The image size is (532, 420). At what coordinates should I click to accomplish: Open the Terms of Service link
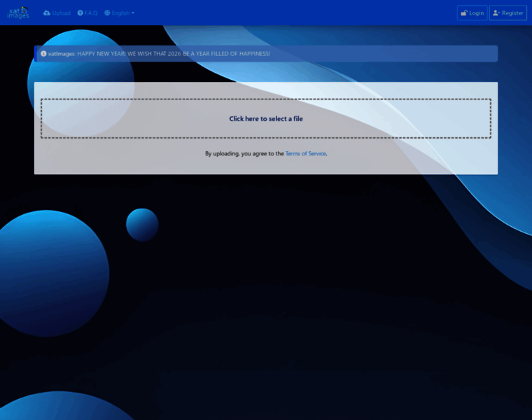[306, 153]
